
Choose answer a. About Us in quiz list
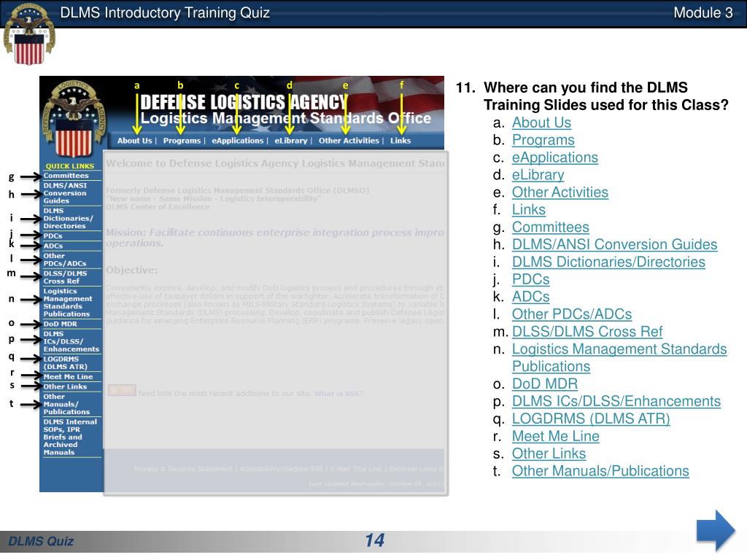[x=542, y=122]
